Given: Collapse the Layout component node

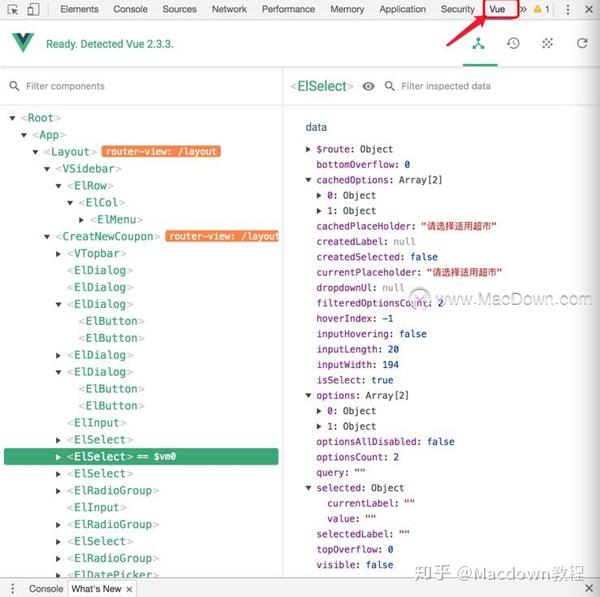Looking at the screenshot, I should click(x=35, y=152).
